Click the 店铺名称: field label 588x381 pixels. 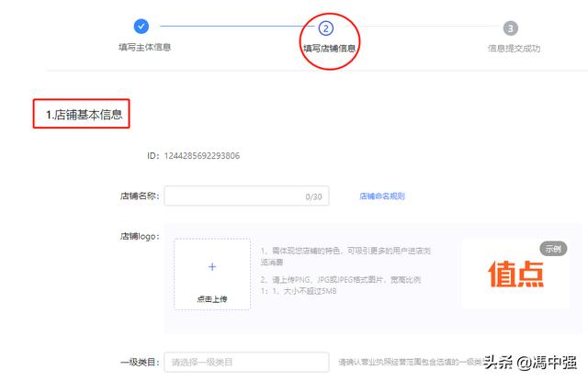140,196
